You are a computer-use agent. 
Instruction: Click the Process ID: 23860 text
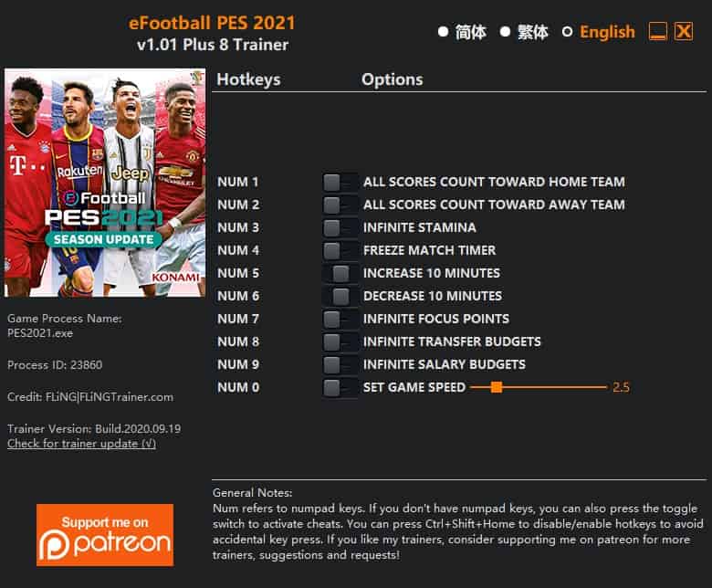click(55, 365)
